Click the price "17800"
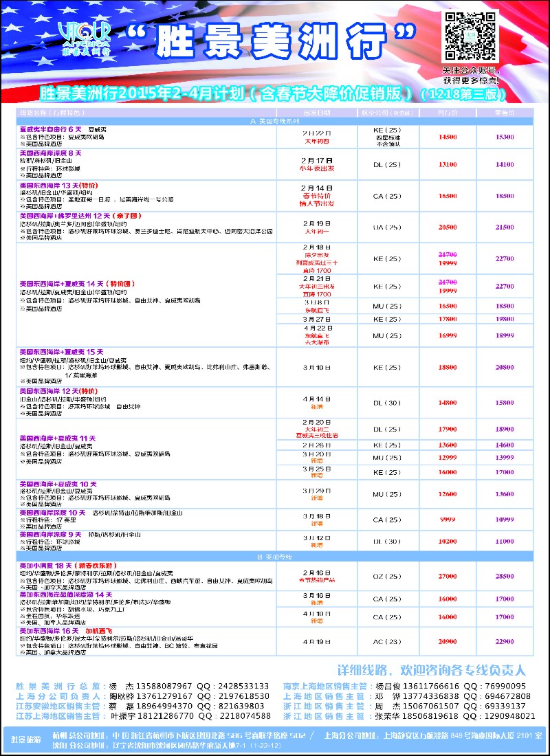Image resolution: width=550 pixels, height=756 pixels. click(x=448, y=319)
